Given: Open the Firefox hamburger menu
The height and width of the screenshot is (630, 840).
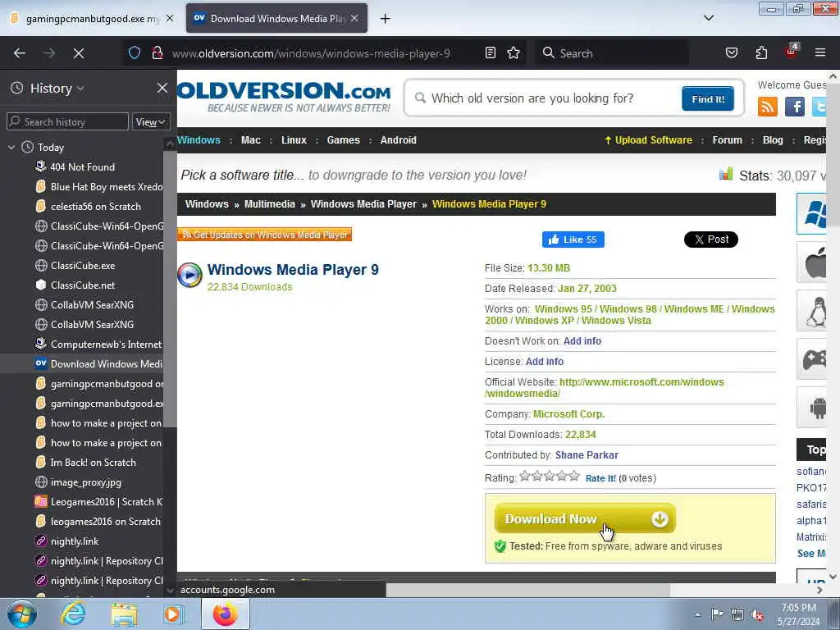Looking at the screenshot, I should coord(820,52).
